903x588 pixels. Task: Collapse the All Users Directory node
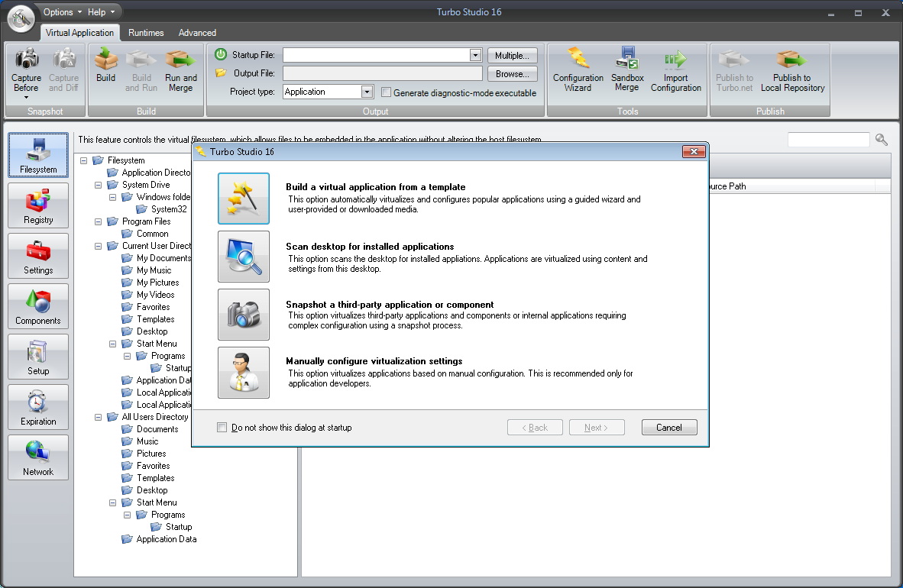click(x=99, y=417)
